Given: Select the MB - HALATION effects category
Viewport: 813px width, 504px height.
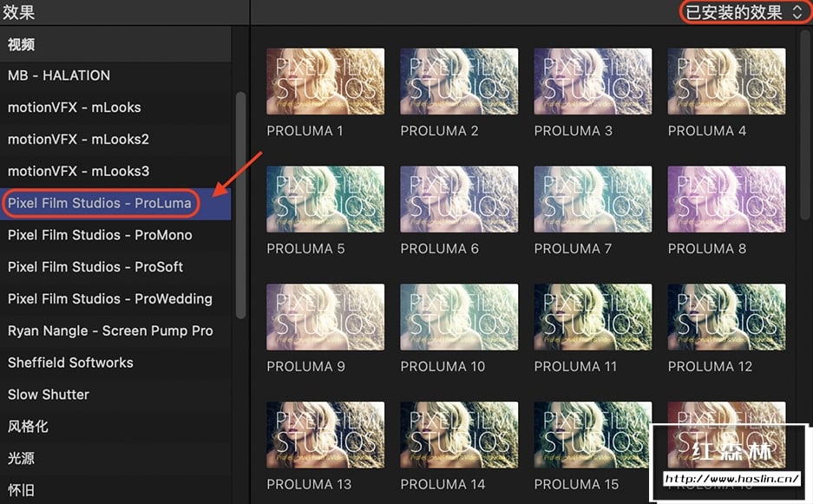Looking at the screenshot, I should 115,75.
